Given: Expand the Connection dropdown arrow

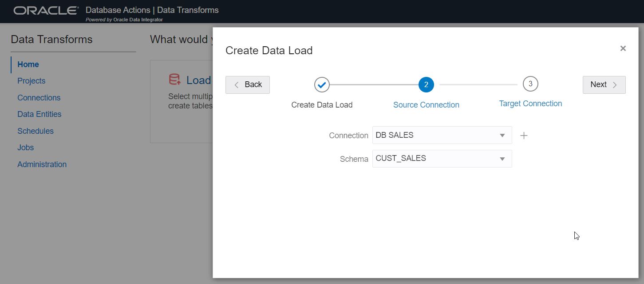Looking at the screenshot, I should click(x=502, y=136).
